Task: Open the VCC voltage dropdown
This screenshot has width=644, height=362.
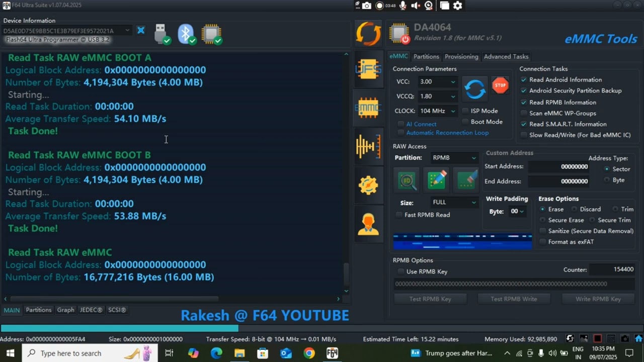Action: (x=437, y=82)
